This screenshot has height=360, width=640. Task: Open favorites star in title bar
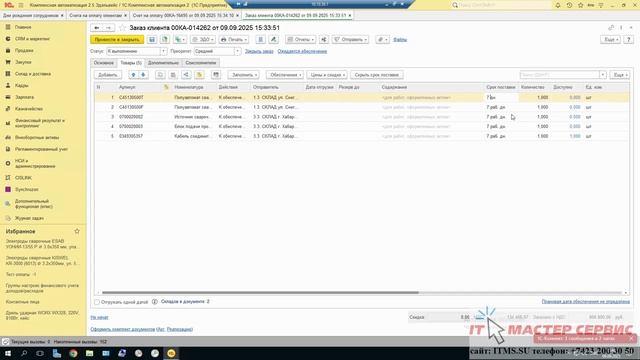pos(580,5)
